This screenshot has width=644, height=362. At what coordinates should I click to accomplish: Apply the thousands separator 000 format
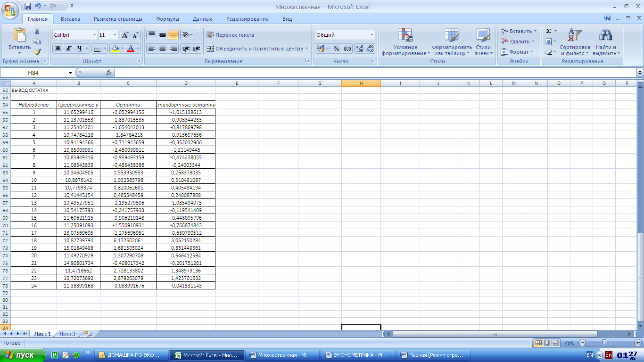click(347, 49)
